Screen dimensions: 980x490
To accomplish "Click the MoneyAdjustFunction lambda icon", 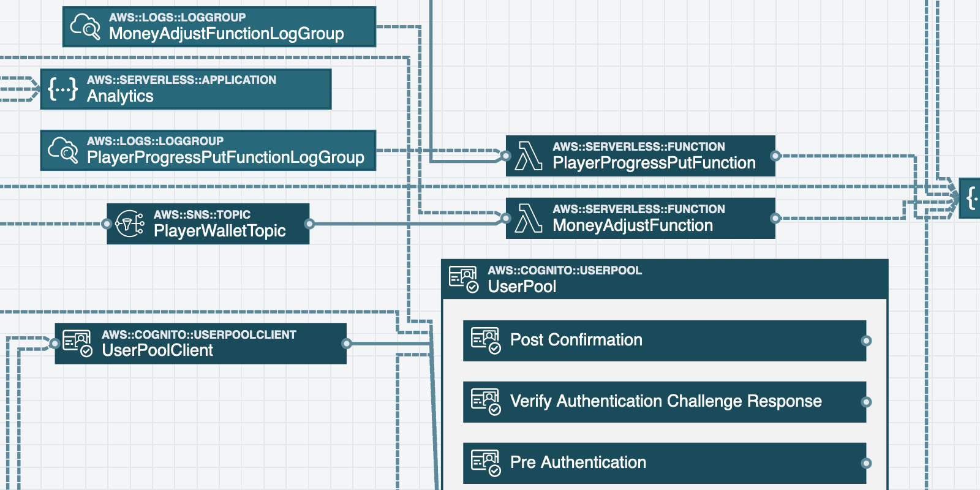I will (529, 218).
